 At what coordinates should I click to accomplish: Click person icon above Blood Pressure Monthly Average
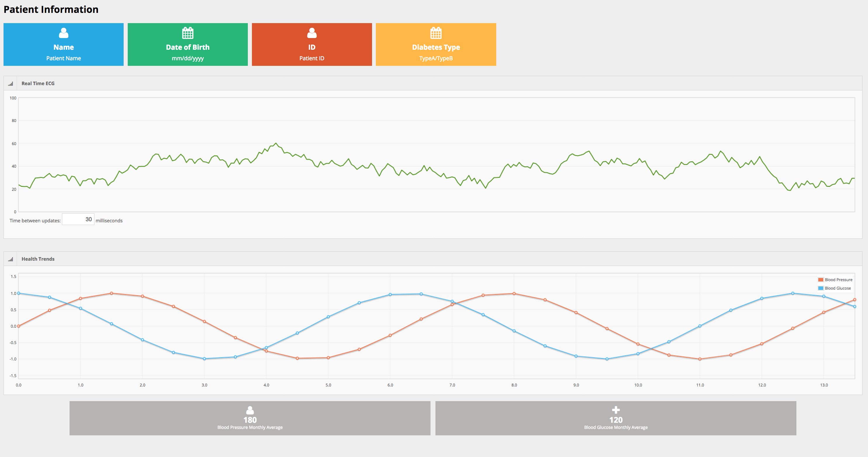[250, 410]
